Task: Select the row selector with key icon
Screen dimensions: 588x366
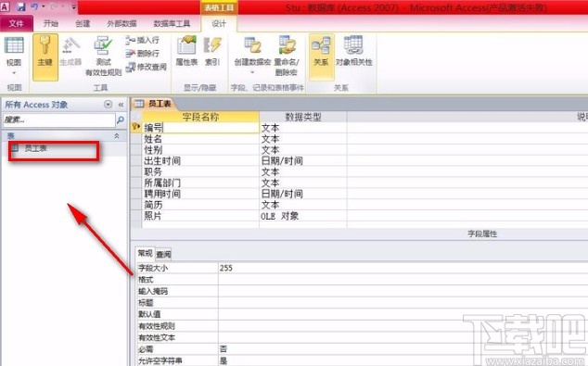Action: [135, 127]
